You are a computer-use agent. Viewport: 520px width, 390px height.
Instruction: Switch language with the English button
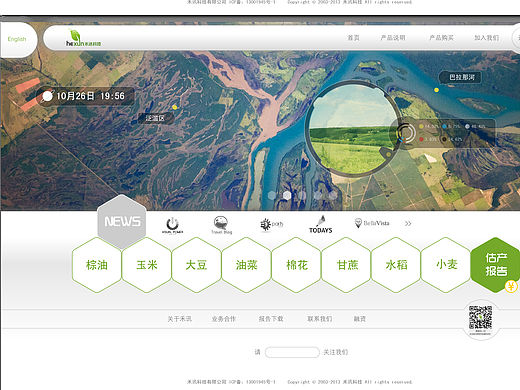17,39
